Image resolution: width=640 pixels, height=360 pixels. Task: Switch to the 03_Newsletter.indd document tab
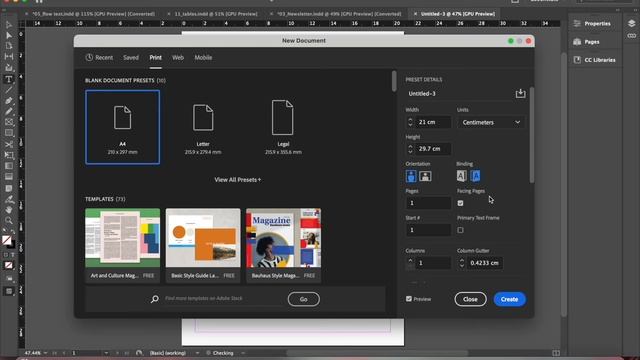coord(339,14)
